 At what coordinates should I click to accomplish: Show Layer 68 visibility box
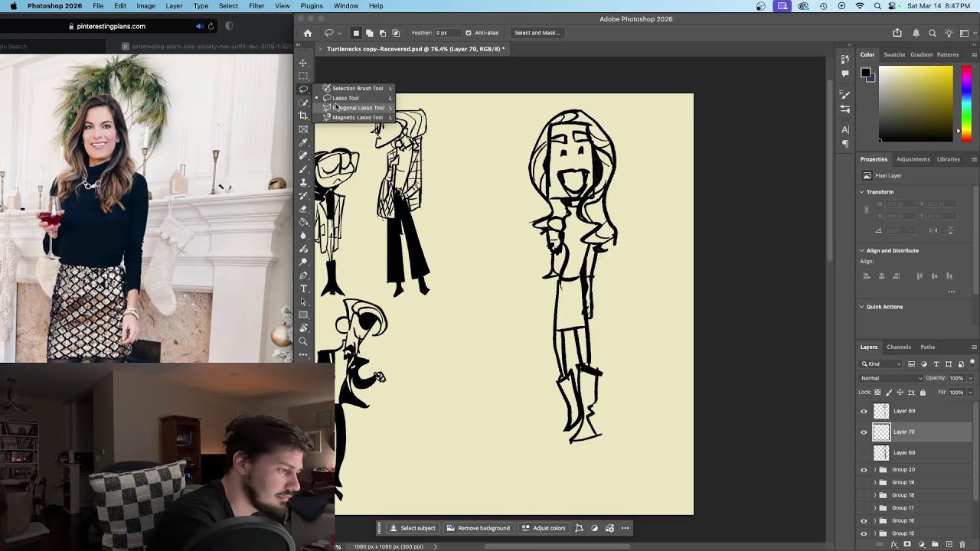pyautogui.click(x=864, y=453)
